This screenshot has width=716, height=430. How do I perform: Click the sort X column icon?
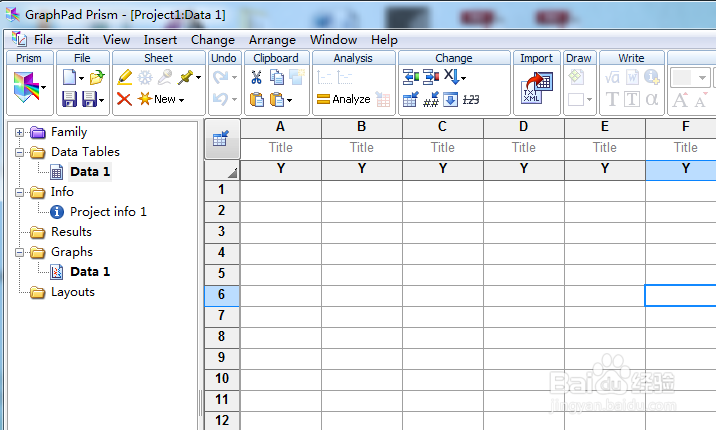(451, 77)
